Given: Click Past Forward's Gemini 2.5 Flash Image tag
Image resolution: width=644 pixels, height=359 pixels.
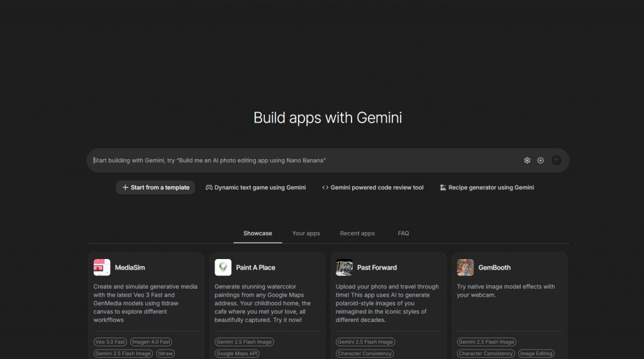Looking at the screenshot, I should (x=365, y=342).
